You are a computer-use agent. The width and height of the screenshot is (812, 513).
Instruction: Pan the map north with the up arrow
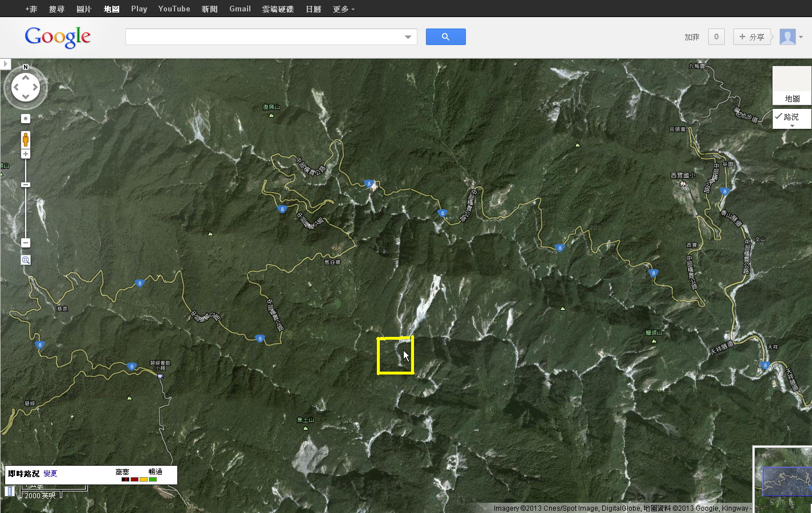click(x=26, y=78)
